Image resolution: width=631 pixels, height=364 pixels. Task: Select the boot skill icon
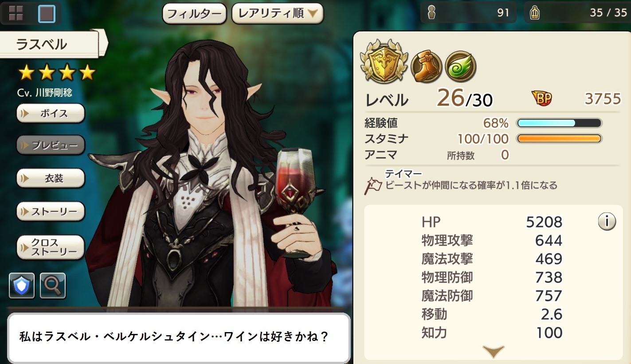426,67
